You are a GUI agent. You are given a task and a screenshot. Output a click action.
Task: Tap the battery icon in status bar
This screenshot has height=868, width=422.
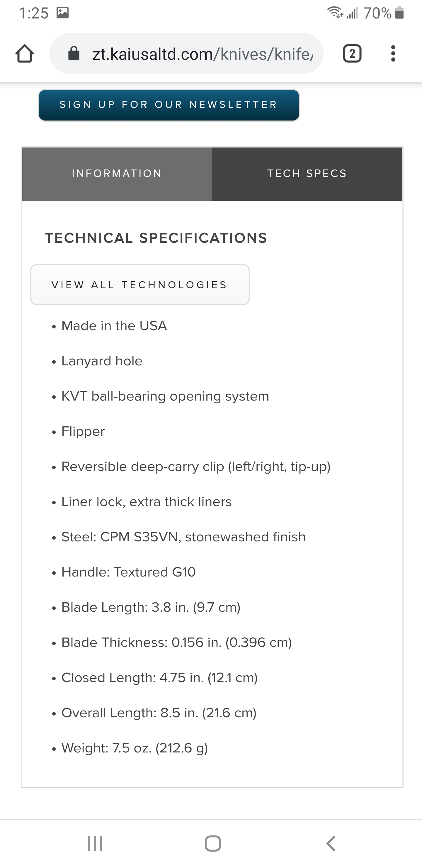click(x=399, y=13)
